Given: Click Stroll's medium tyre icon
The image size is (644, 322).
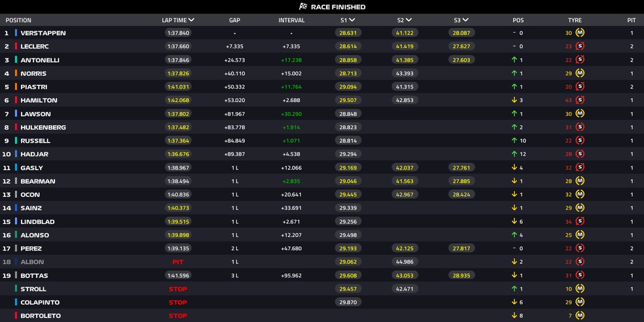Looking at the screenshot, I should 580,289.
